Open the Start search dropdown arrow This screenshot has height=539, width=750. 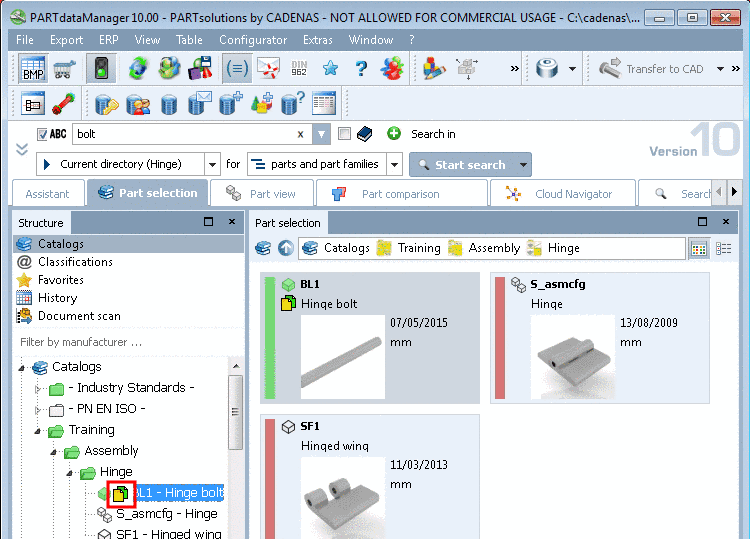pyautogui.click(x=524, y=165)
